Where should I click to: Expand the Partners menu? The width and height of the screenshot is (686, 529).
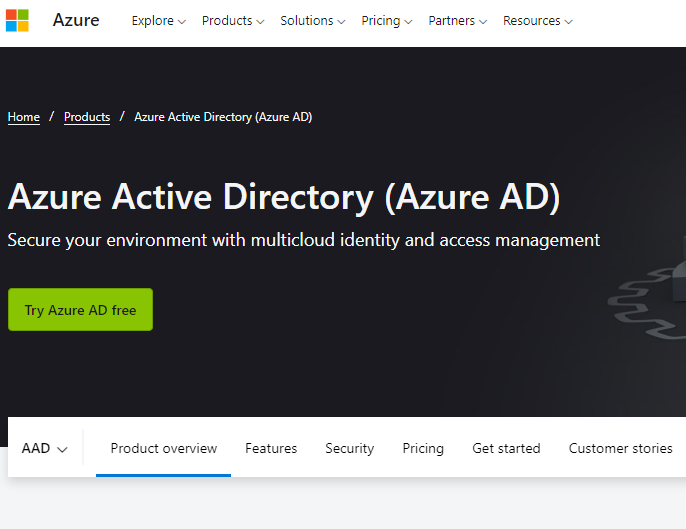(457, 21)
